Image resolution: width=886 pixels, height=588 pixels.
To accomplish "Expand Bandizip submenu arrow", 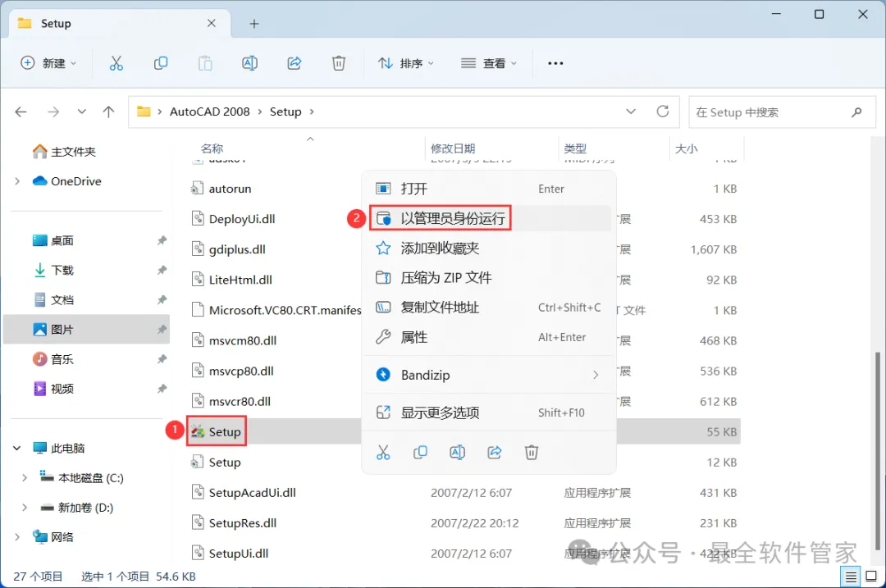I will click(596, 375).
